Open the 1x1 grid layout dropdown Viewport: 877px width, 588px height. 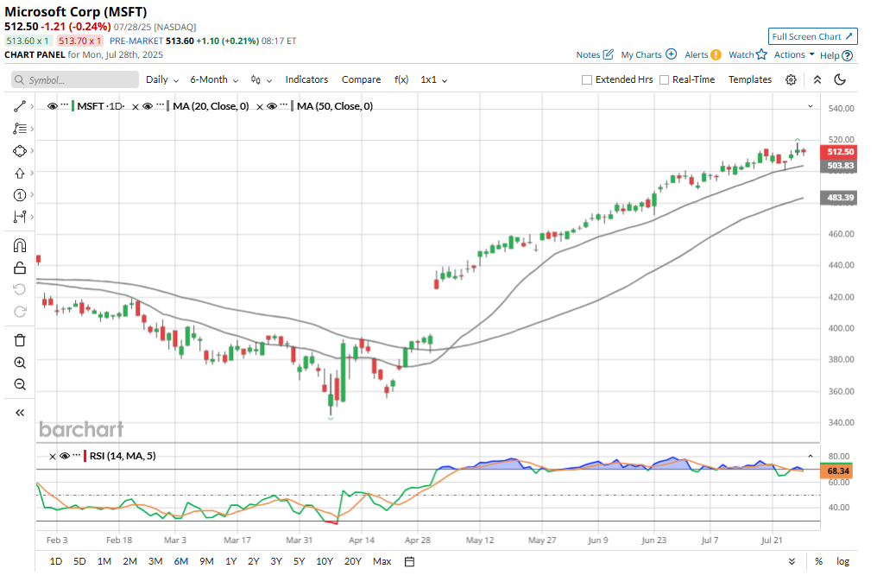coord(434,80)
